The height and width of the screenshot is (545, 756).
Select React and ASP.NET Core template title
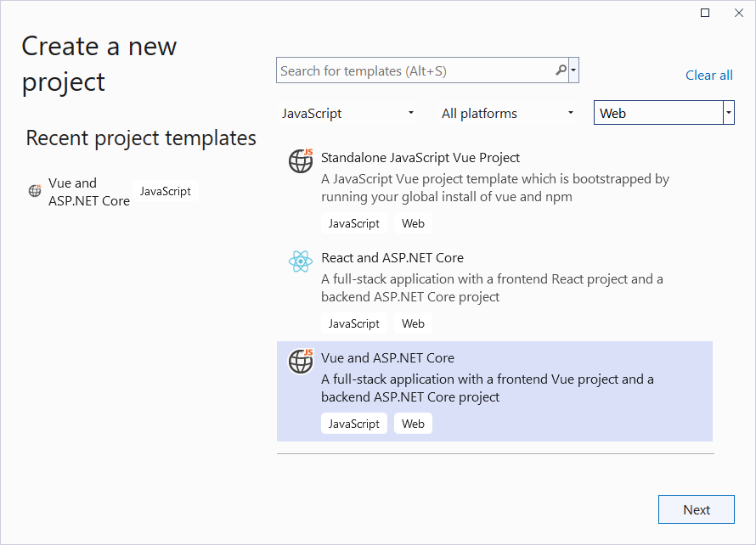(x=392, y=258)
